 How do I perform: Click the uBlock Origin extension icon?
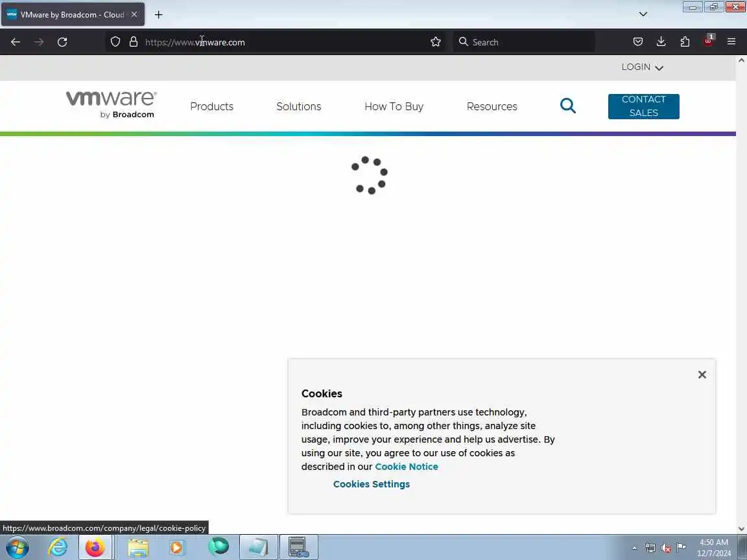708,41
